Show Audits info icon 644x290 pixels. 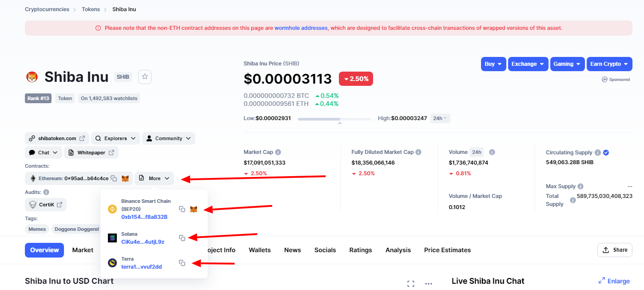click(46, 192)
